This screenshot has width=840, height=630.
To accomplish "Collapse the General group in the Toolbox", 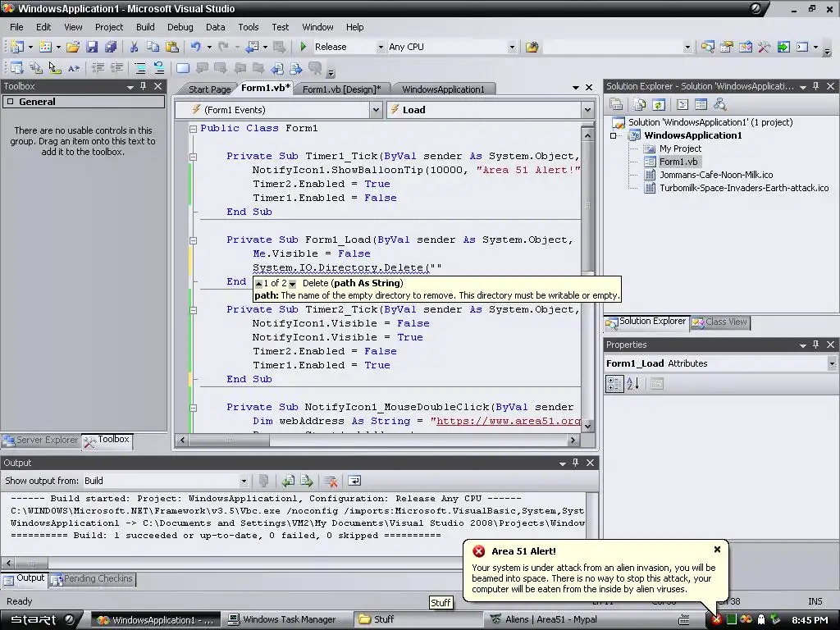I will (x=10, y=102).
